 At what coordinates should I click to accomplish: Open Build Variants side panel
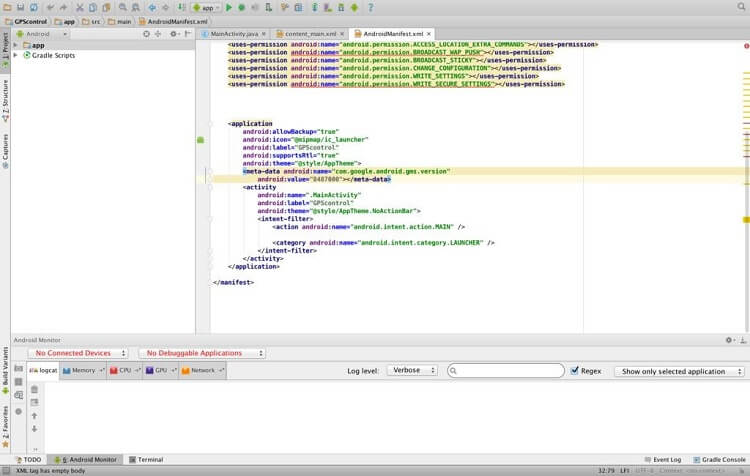(5, 370)
